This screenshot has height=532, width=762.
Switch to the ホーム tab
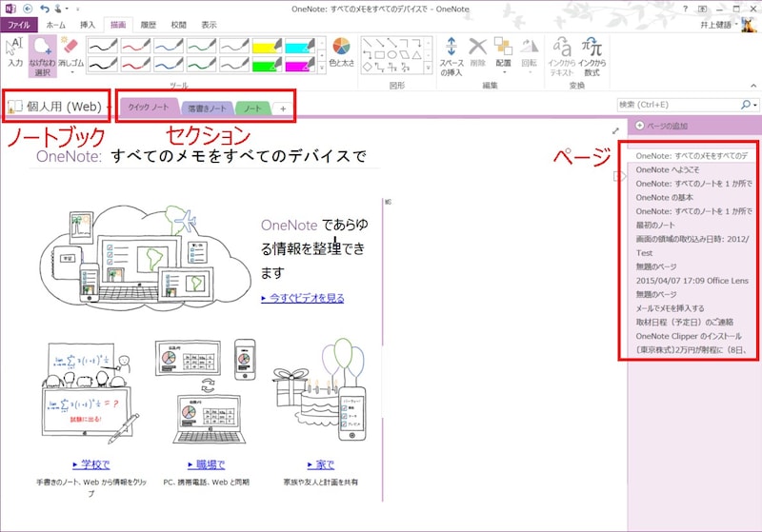pos(56,25)
